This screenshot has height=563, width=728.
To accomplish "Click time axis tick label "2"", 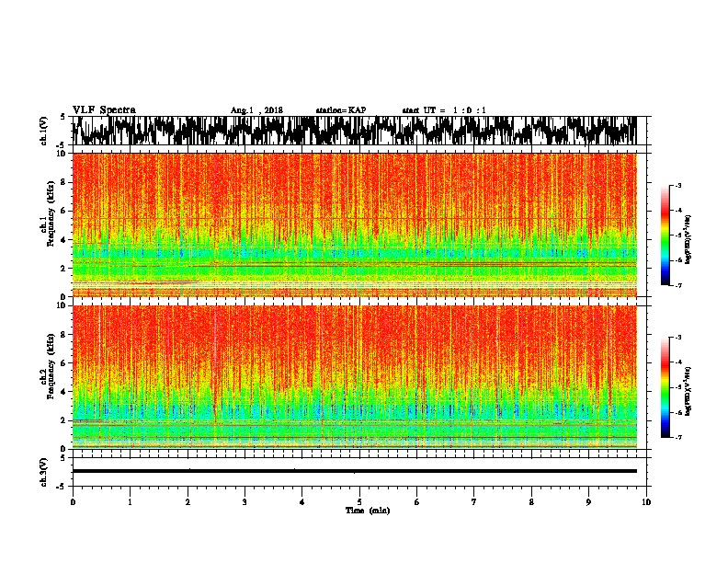I will (x=188, y=502).
